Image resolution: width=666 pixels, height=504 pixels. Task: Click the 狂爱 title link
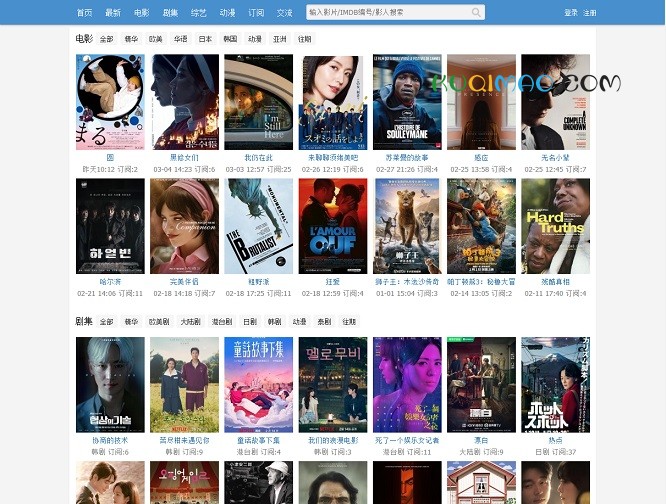(x=333, y=282)
